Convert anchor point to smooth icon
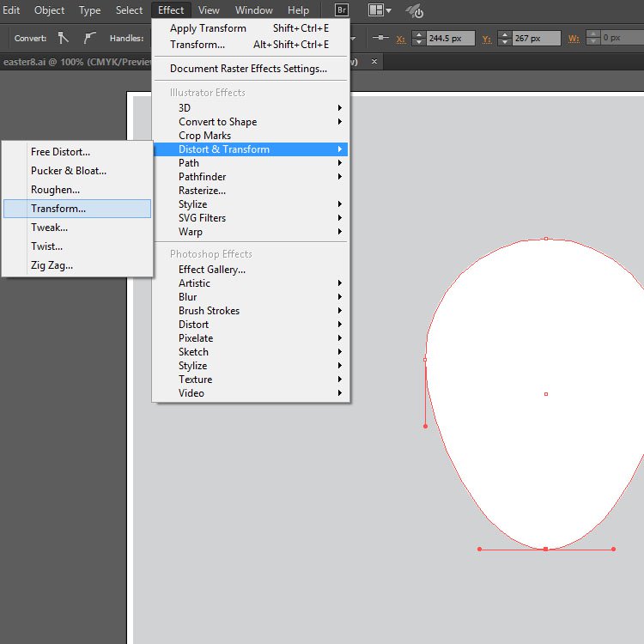The width and height of the screenshot is (644, 644). [x=89, y=38]
